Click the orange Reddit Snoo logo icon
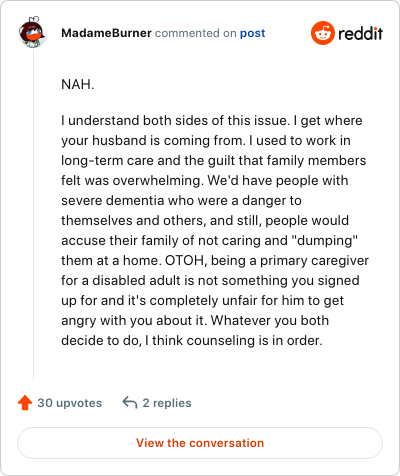 click(323, 33)
